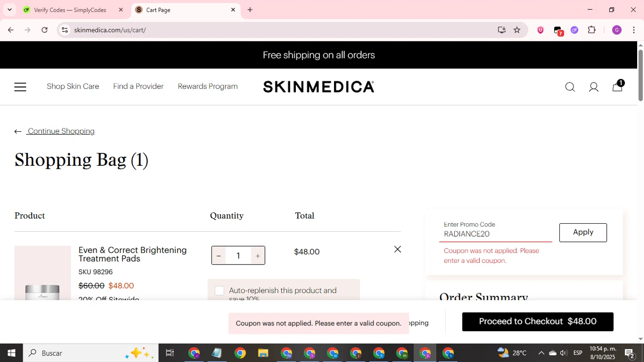644x362 pixels.
Task: Open the install app icon in address bar
Action: pyautogui.click(x=501, y=30)
